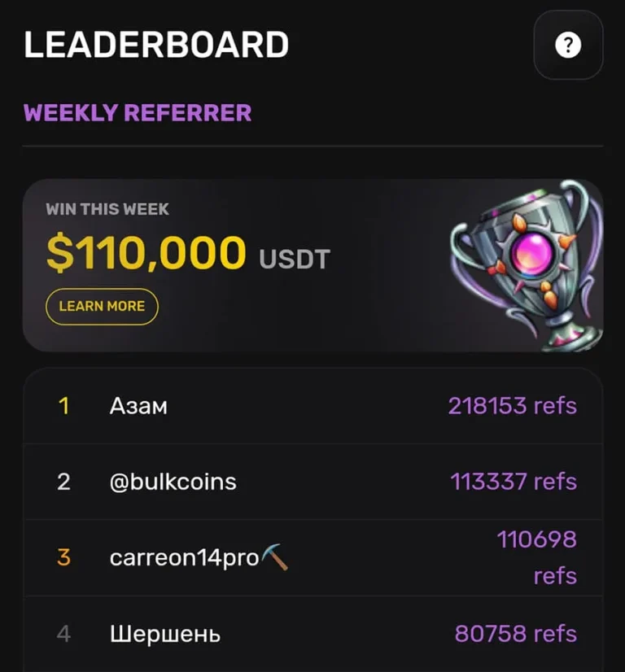This screenshot has width=625, height=672.
Task: Select the Weekly Referrer tab
Action: click(x=138, y=112)
